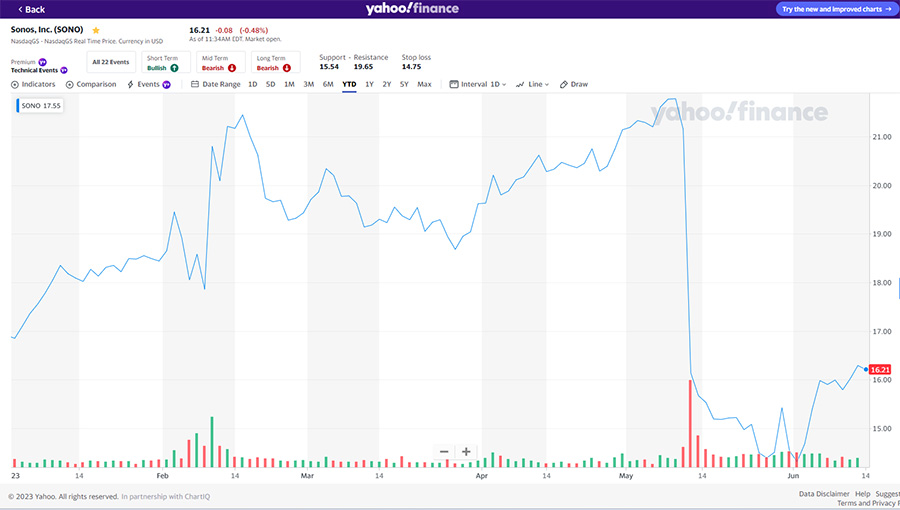Zoom out with the minus button
Viewport: 900px width, 510px height.
[444, 451]
